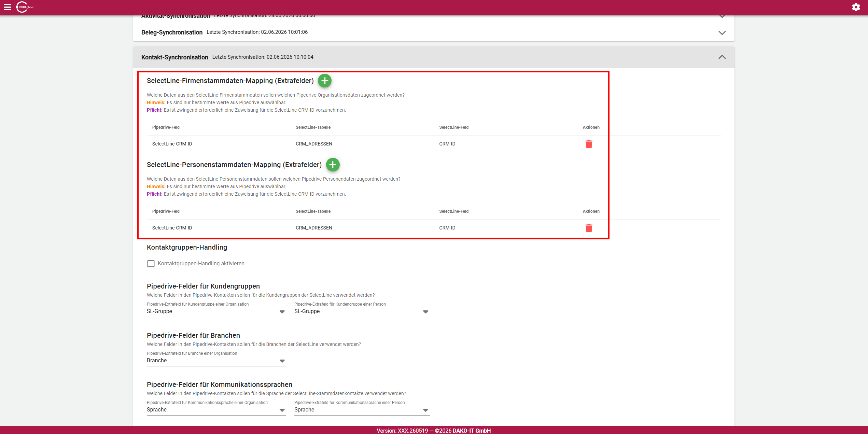Expand the Beleg-Synchronisation panel
This screenshot has width=868, height=434.
722,33
